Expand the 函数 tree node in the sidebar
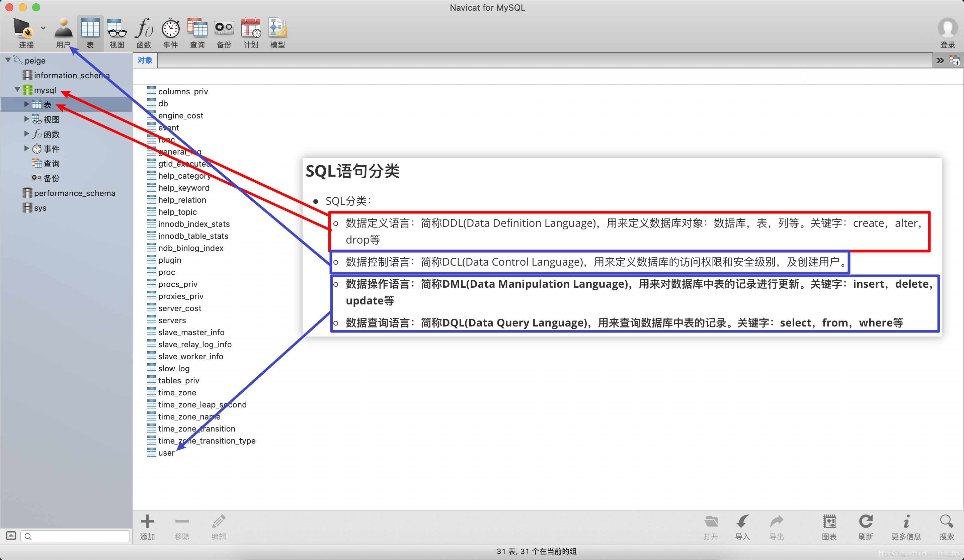 (26, 133)
